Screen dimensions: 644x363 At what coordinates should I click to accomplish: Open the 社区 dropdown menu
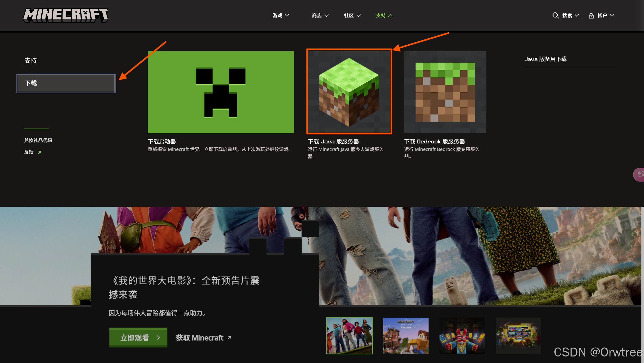pos(352,16)
